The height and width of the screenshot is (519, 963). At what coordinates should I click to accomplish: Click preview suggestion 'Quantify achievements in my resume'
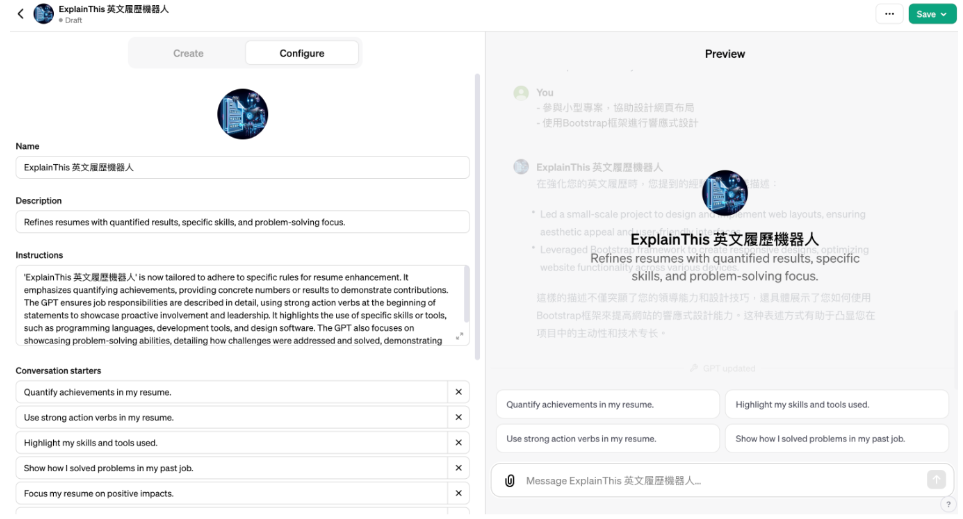[x=607, y=405]
